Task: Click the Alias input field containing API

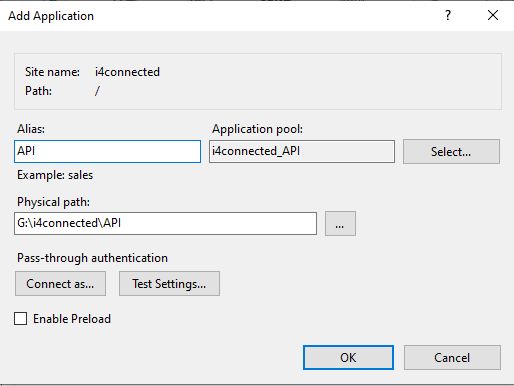Action: pyautogui.click(x=107, y=151)
